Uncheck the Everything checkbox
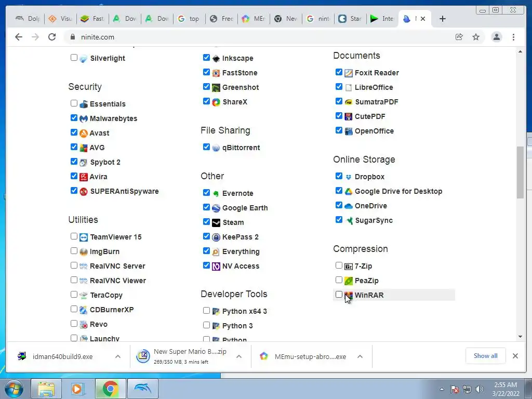 tap(206, 251)
